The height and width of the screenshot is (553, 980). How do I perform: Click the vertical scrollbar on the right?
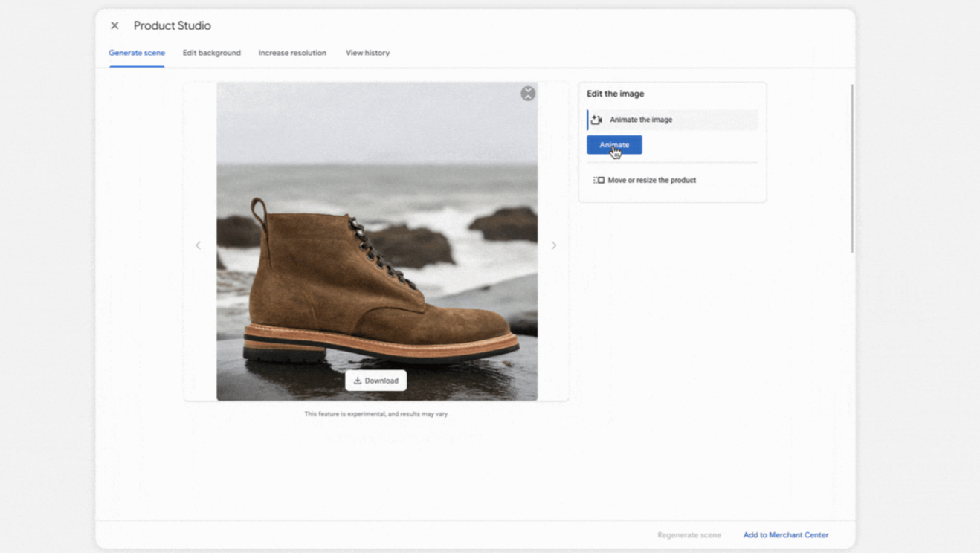point(852,168)
